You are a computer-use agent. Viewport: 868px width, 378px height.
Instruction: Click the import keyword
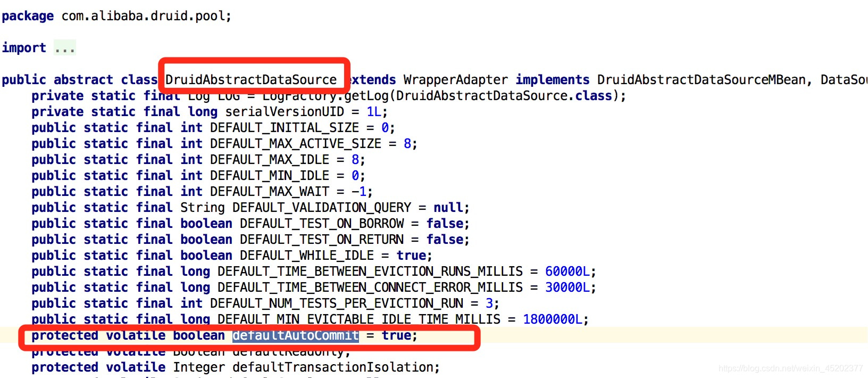click(x=24, y=48)
